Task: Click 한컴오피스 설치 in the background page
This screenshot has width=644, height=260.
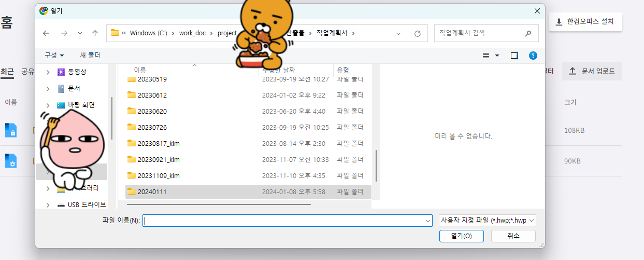Action: coord(585,22)
